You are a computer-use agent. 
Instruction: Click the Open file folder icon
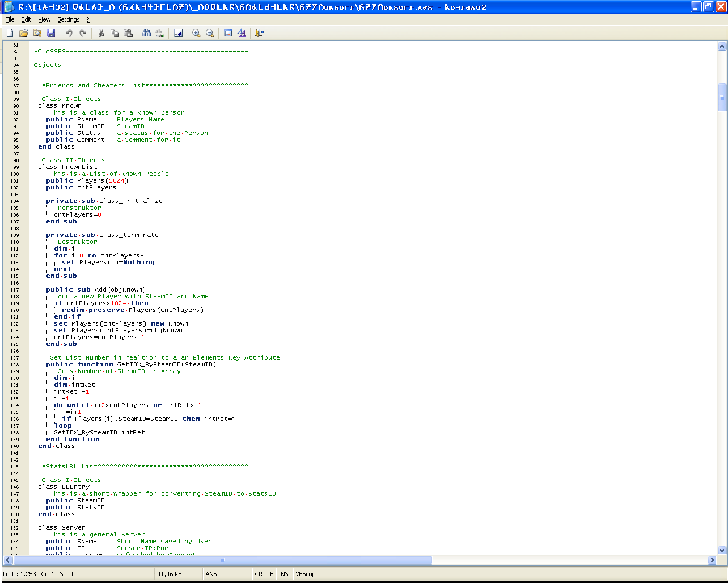[24, 33]
